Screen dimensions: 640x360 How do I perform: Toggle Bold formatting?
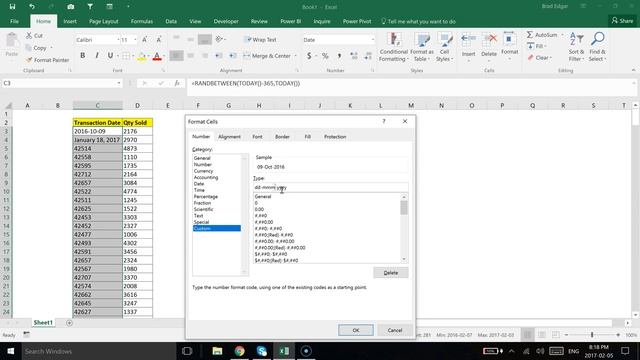82,56
